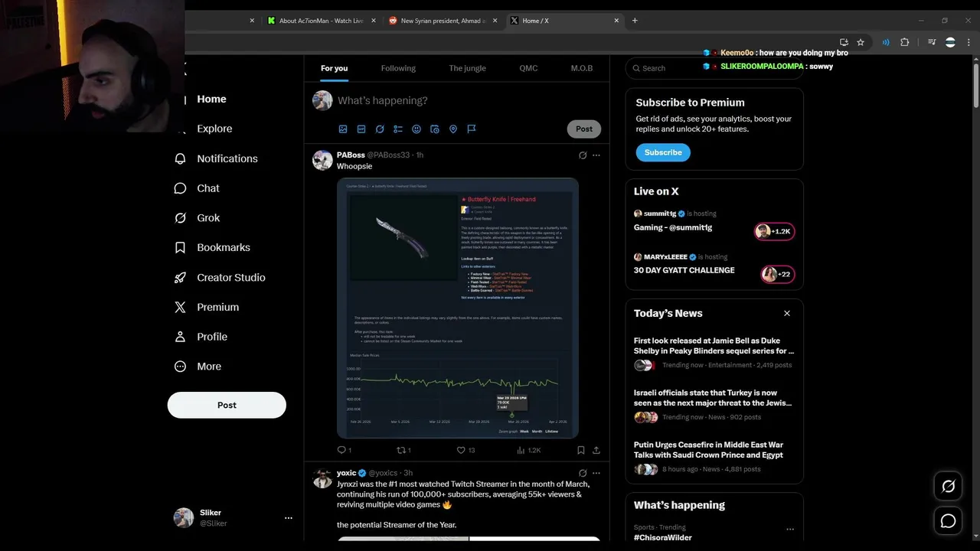Open the Butterfly Knife image in the post

tap(458, 308)
